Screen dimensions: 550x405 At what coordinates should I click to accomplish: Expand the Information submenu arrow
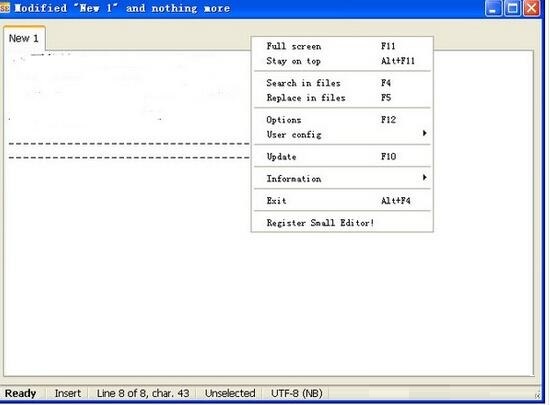(424, 177)
